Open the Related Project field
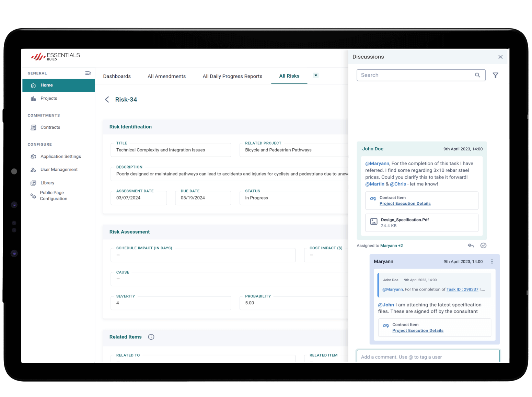The width and height of the screenshot is (532, 397). coord(295,150)
